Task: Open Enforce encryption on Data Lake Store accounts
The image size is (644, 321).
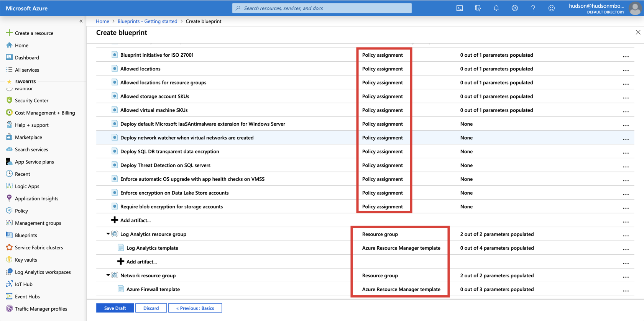Action: (x=174, y=193)
